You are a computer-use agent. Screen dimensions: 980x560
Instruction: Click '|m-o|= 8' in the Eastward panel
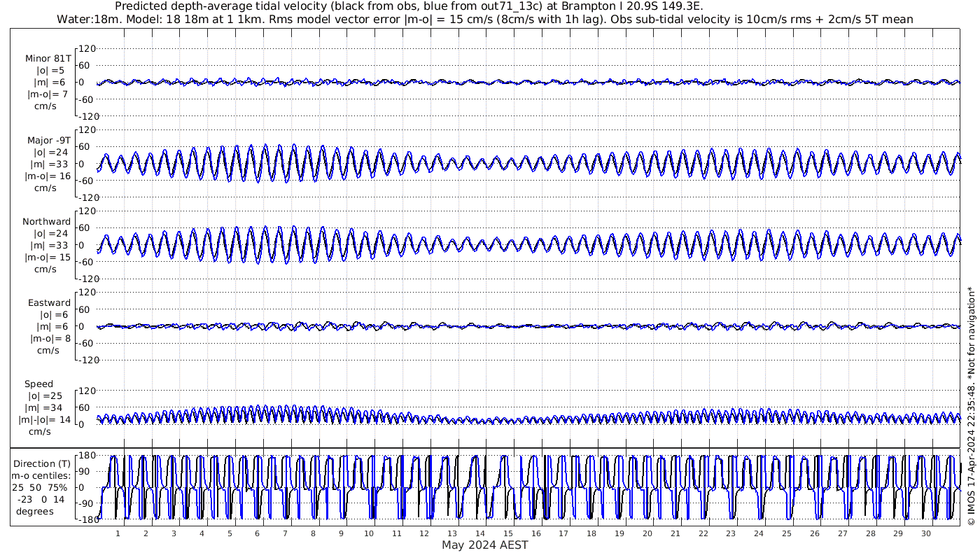50,338
